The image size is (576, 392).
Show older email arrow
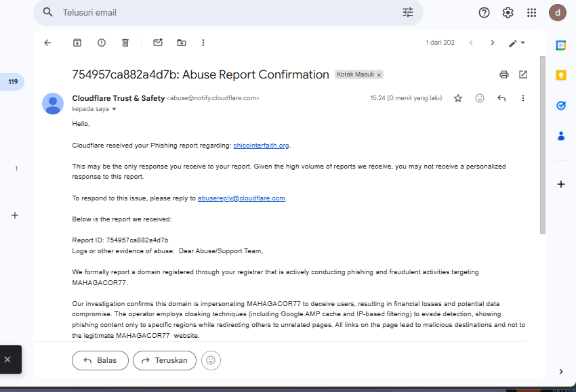pyautogui.click(x=492, y=43)
